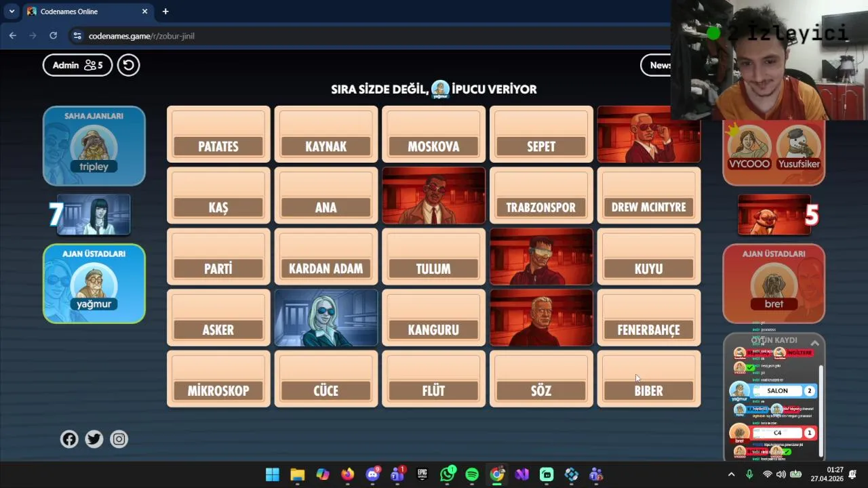This screenshot has width=868, height=488.
Task: Open File Explorer from taskbar
Action: [298, 474]
